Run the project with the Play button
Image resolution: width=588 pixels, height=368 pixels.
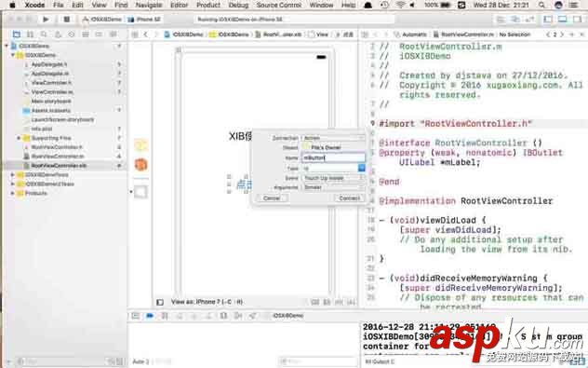coord(46,20)
